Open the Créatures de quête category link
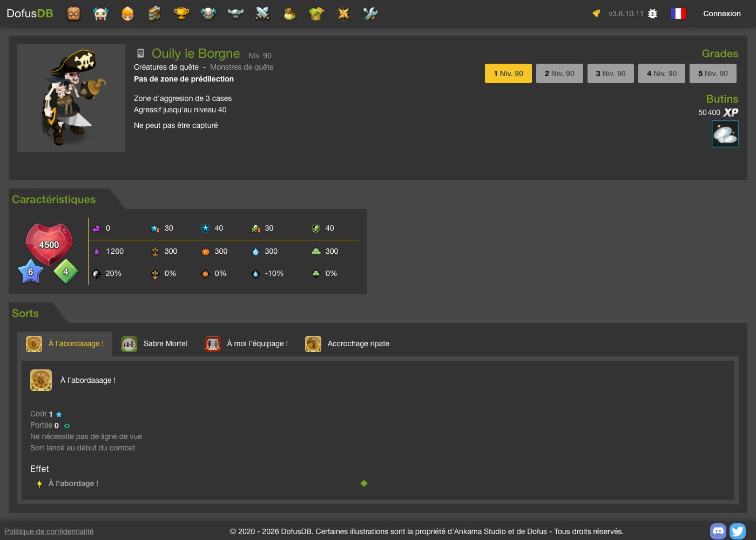 click(x=166, y=67)
